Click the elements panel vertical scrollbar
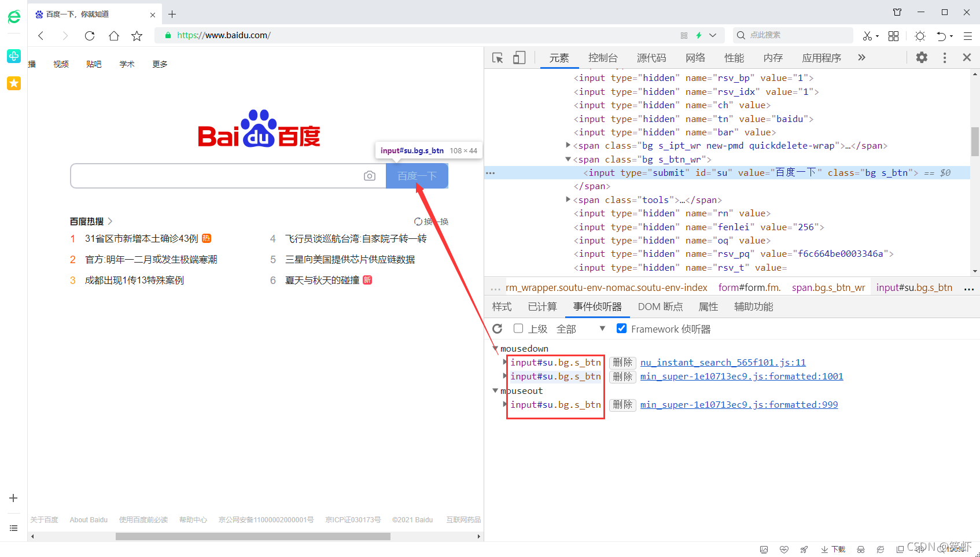Screen dimensions: 980x557 click(x=975, y=142)
